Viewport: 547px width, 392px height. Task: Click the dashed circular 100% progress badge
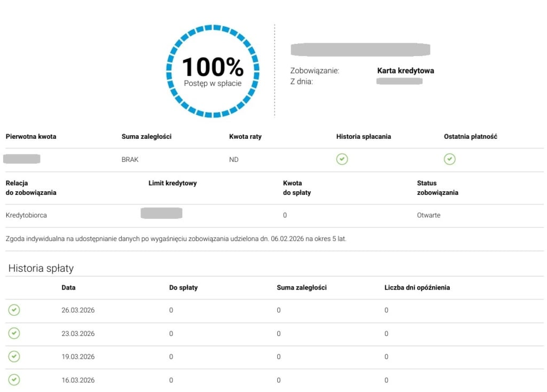[213, 70]
